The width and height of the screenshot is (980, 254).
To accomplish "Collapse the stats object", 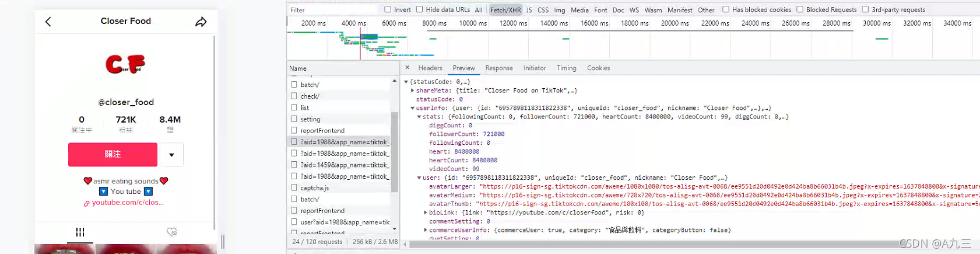I will point(419,117).
